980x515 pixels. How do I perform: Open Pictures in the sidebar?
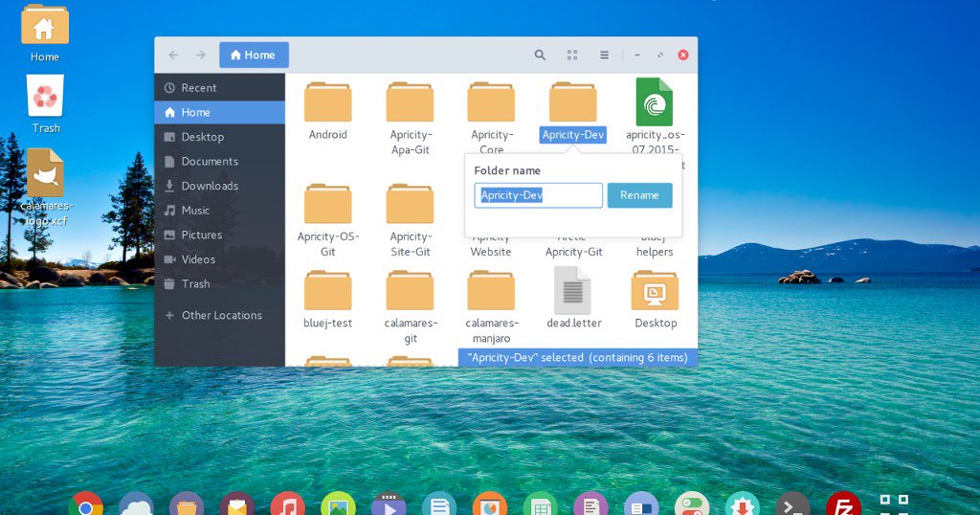[219, 235]
